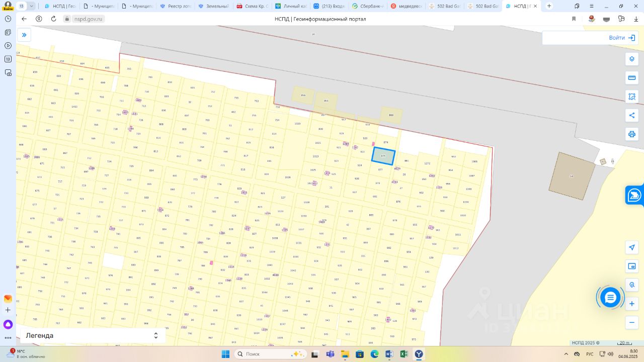Screen dimensions: 644x362
Task: Switch to the (213) Входящие mail tab
Action: click(x=329, y=6)
